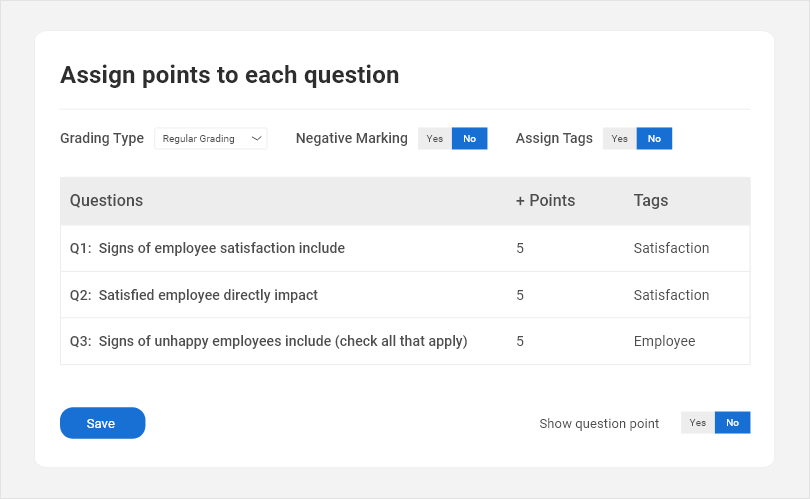Click the + Points column header
Viewport: 810px width, 499px height.
(545, 201)
